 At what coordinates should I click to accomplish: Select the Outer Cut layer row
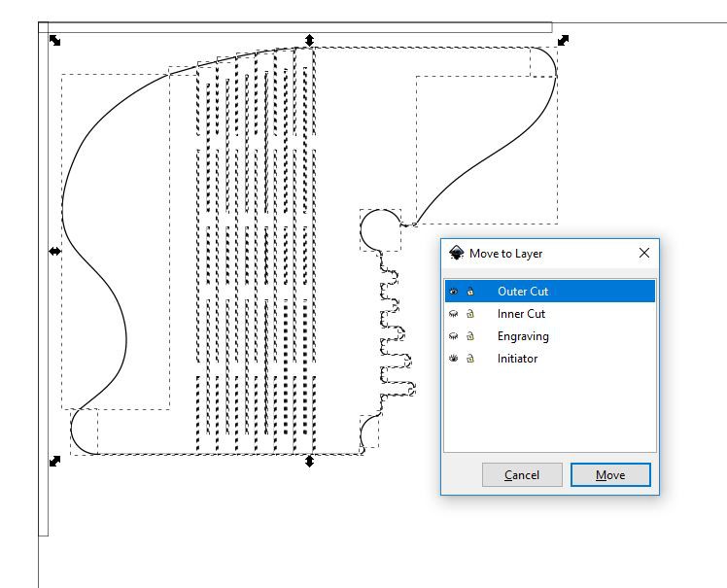550,292
